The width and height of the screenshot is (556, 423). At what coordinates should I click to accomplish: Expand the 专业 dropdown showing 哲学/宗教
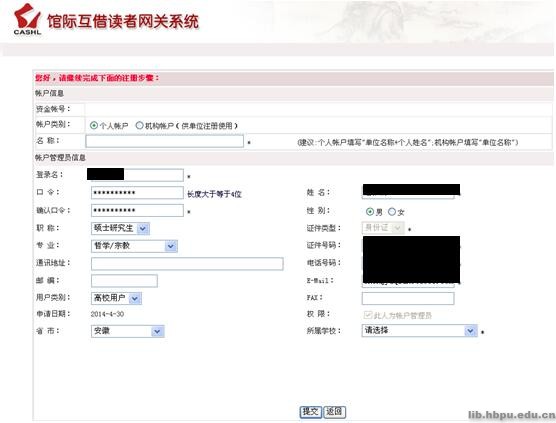click(134, 246)
